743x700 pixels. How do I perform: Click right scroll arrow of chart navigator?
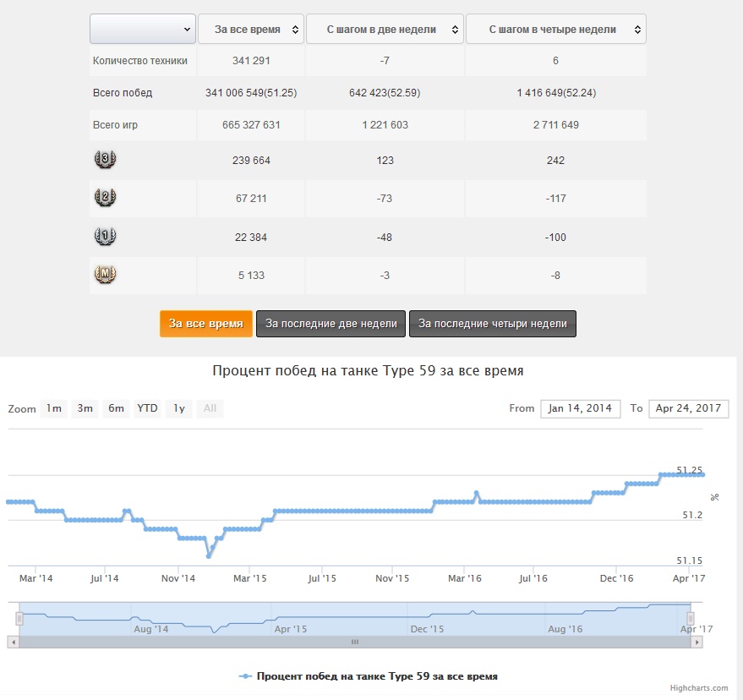click(x=697, y=643)
